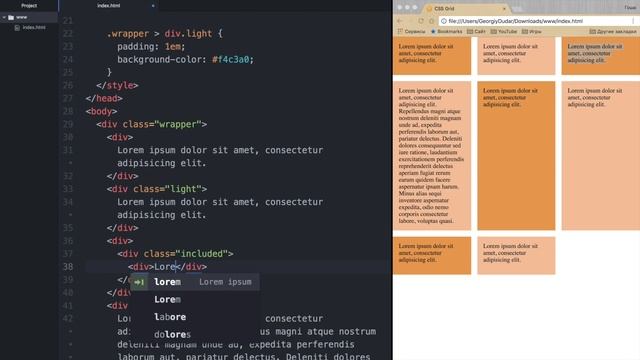
Task: Pick the 'labore' autocomplete suggestion
Action: coord(194,317)
